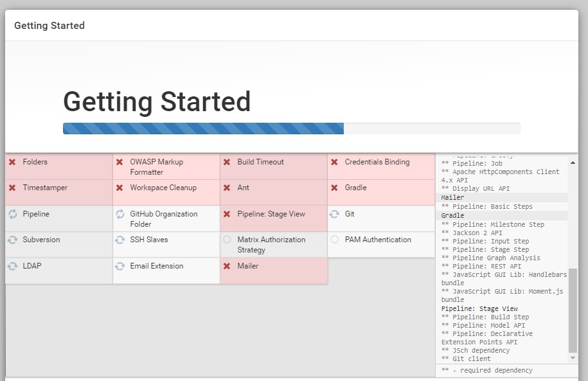Click the large Getting Started heading
This screenshot has width=588, height=381.
pyautogui.click(x=157, y=102)
